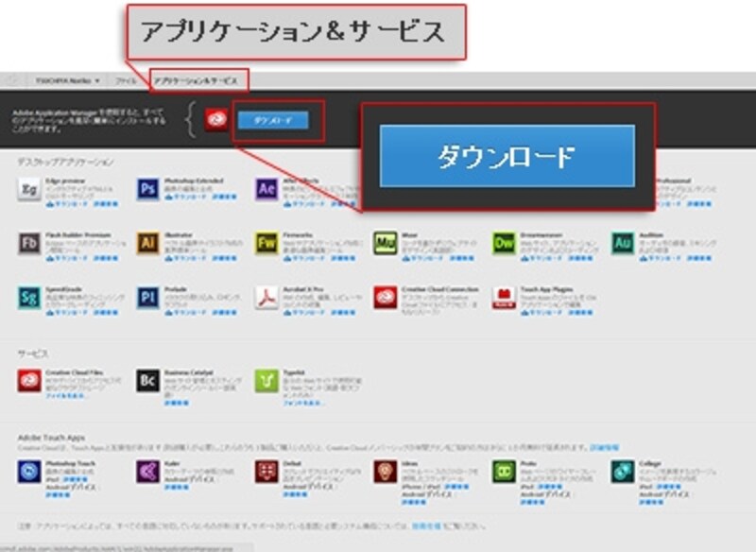Open the details link next to Audition download
This screenshot has height=552, width=756.
[x=698, y=258]
